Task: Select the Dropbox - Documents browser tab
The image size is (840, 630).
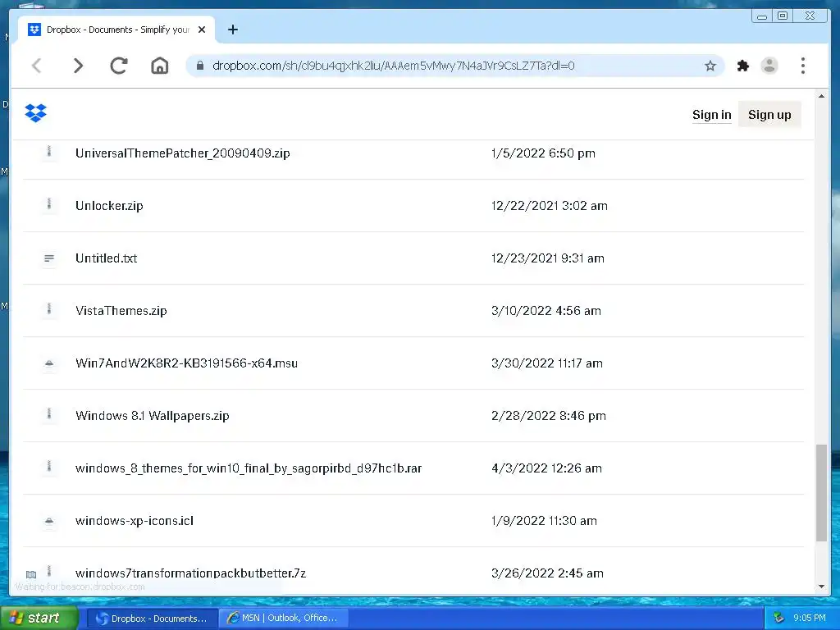Action: click(116, 30)
